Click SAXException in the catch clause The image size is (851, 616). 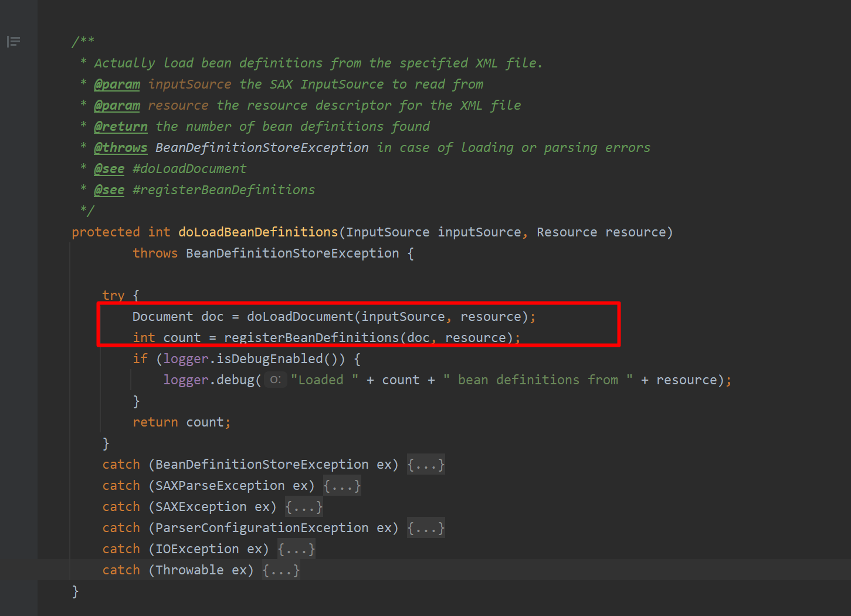click(x=201, y=507)
